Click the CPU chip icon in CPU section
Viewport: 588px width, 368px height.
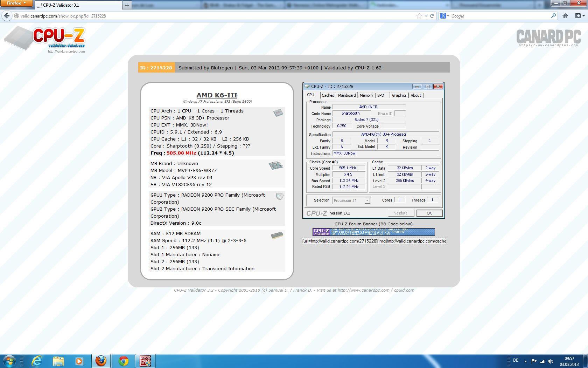278,113
